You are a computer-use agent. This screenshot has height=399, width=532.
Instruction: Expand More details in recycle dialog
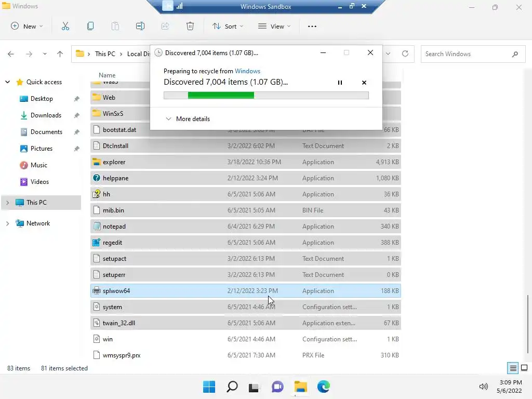188,119
